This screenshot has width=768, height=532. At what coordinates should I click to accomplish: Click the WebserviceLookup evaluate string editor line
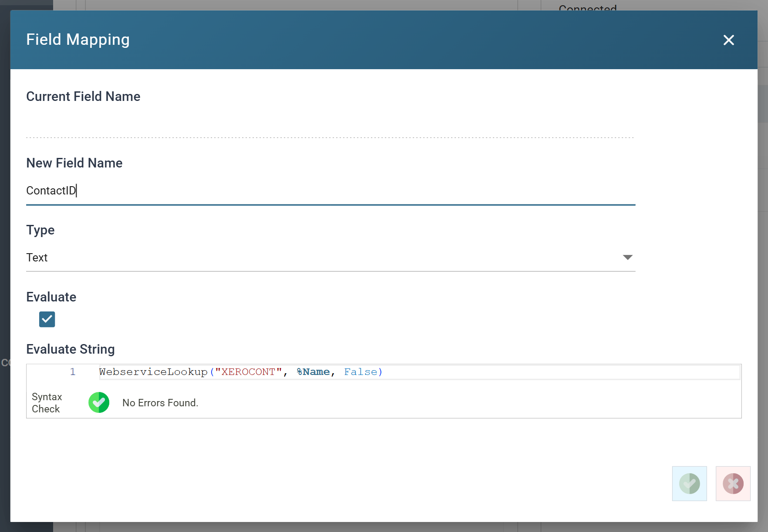[x=420, y=372]
